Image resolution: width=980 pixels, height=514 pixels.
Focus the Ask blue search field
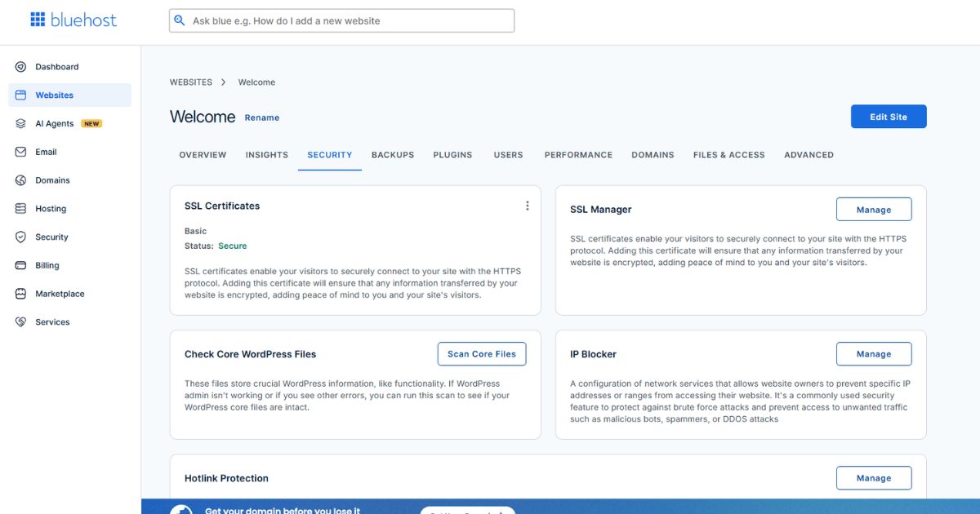pyautogui.click(x=341, y=20)
